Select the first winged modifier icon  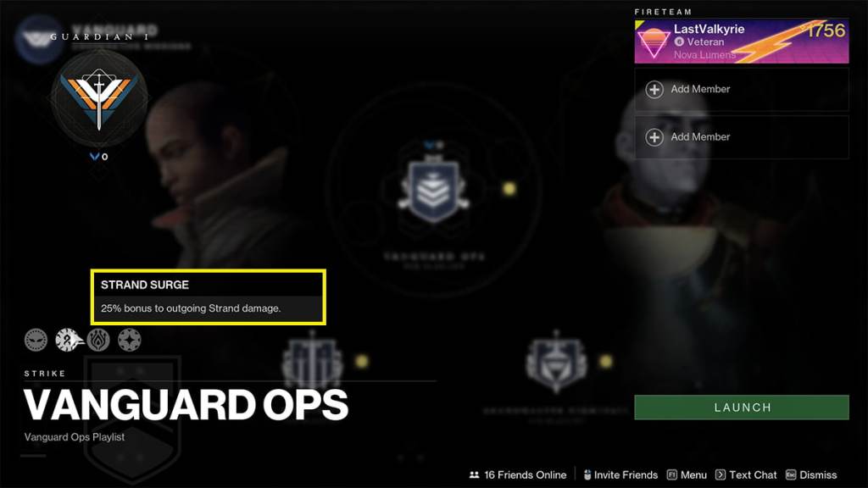[x=36, y=340]
